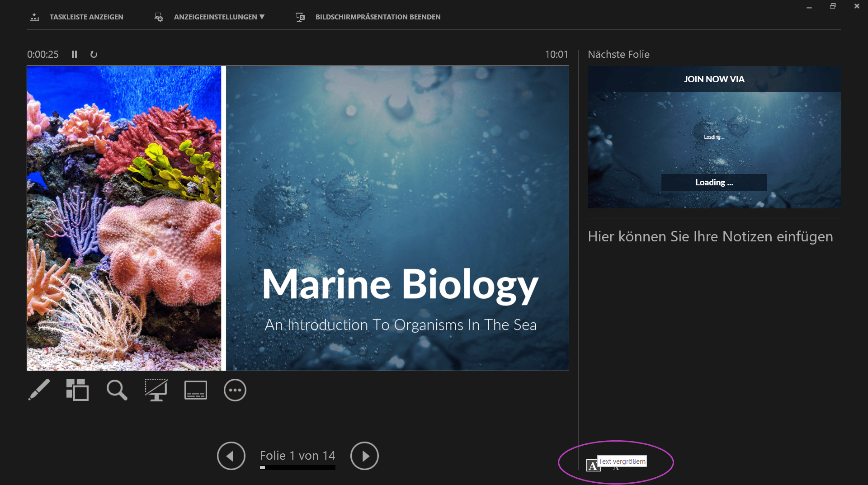The image size is (868, 485).
Task: Activate the magnifier zoom tool
Action: 117,390
